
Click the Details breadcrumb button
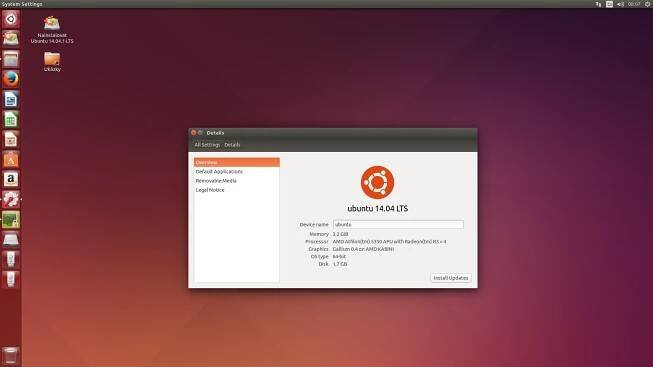click(x=232, y=145)
